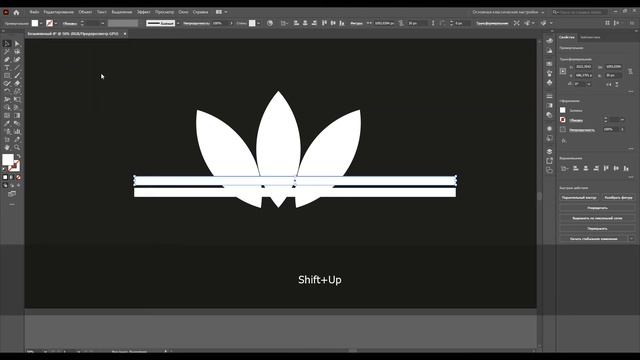Pick a reference point in the Properties panel
Viewport: 640px width, 360px height.
tap(563, 71)
